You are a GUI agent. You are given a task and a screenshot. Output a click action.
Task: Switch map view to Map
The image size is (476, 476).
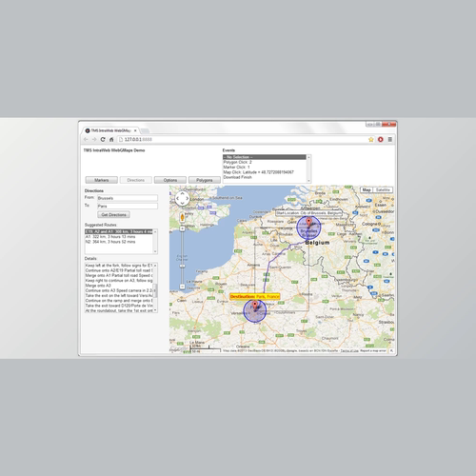(367, 189)
